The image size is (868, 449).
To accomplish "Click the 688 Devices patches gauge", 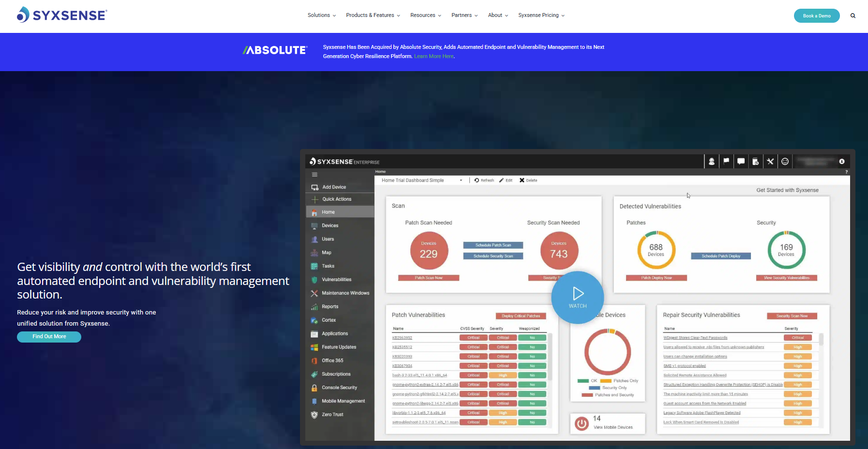I will pyautogui.click(x=656, y=250).
